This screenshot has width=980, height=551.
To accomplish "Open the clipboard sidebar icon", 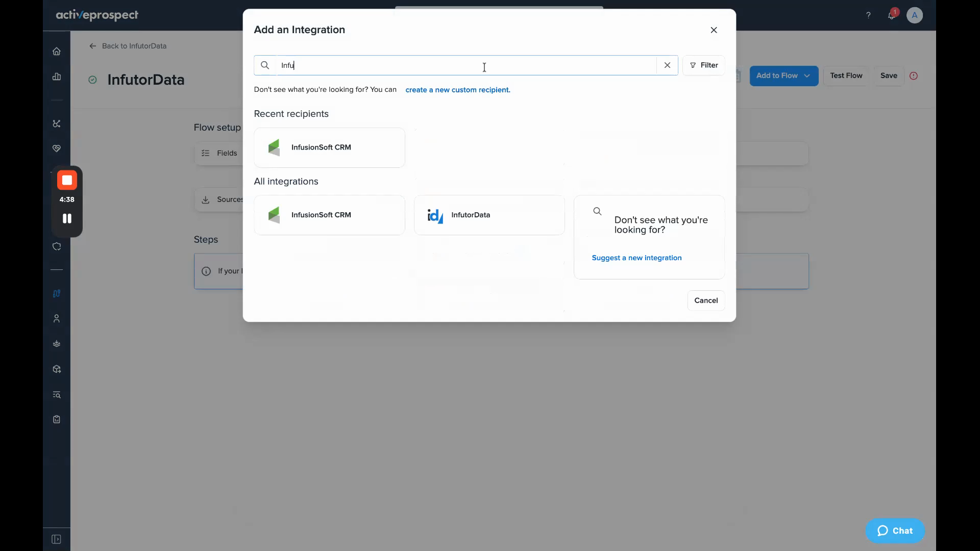I will coord(57,419).
